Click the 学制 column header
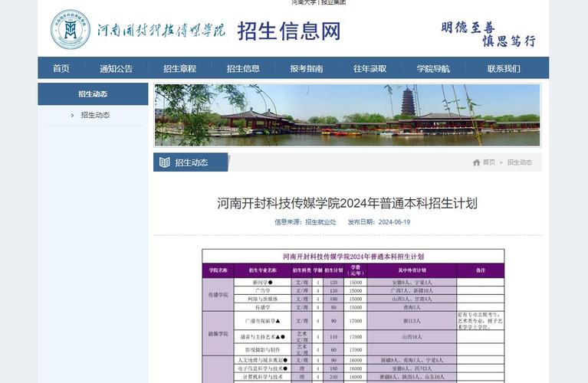The image size is (588, 383). pos(317,270)
